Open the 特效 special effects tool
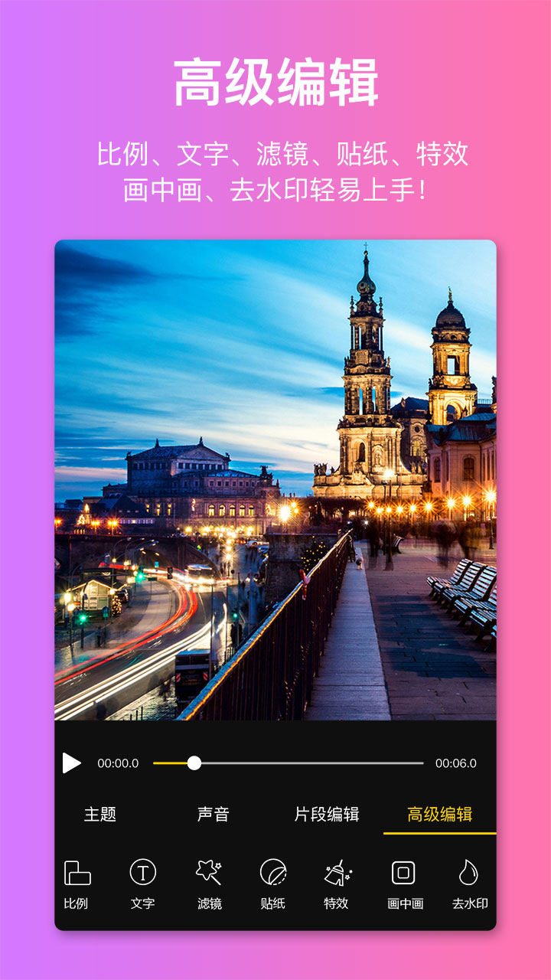 pyautogui.click(x=337, y=884)
